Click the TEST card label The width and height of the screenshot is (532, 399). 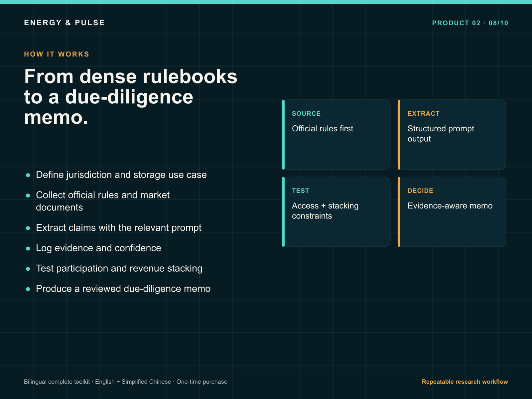coord(301,191)
